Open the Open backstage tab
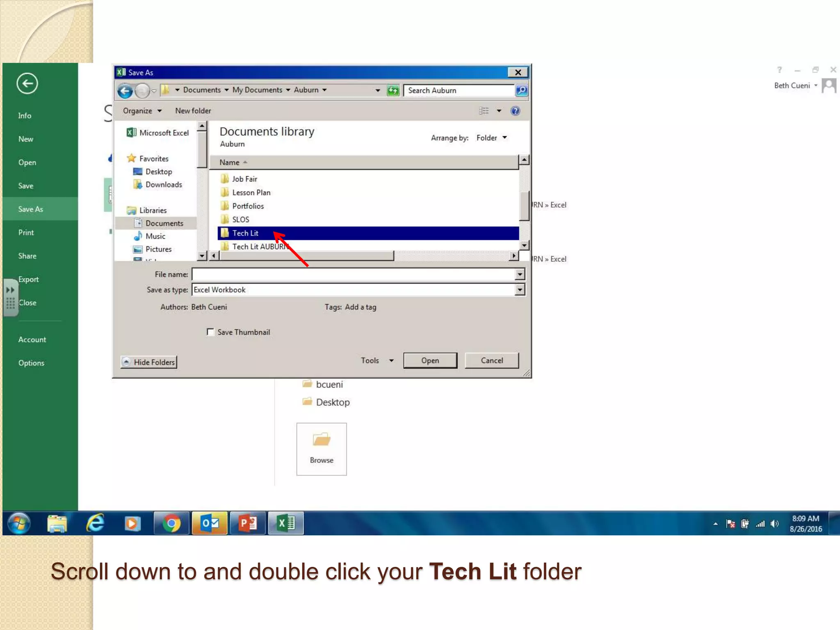Screen dimensions: 840x630 click(27, 162)
